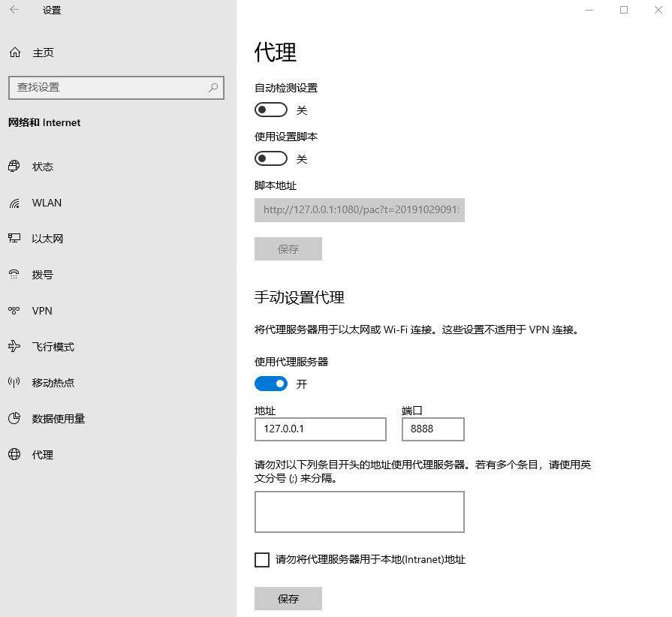The image size is (672, 617).
Task: Focus the 查找设置 search box
Action: coord(116,88)
